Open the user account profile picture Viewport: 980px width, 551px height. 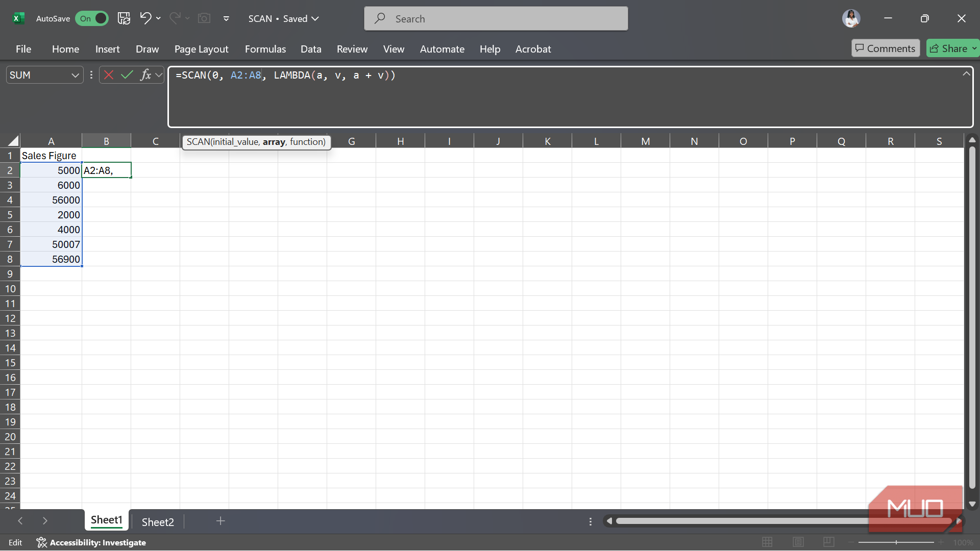point(851,18)
